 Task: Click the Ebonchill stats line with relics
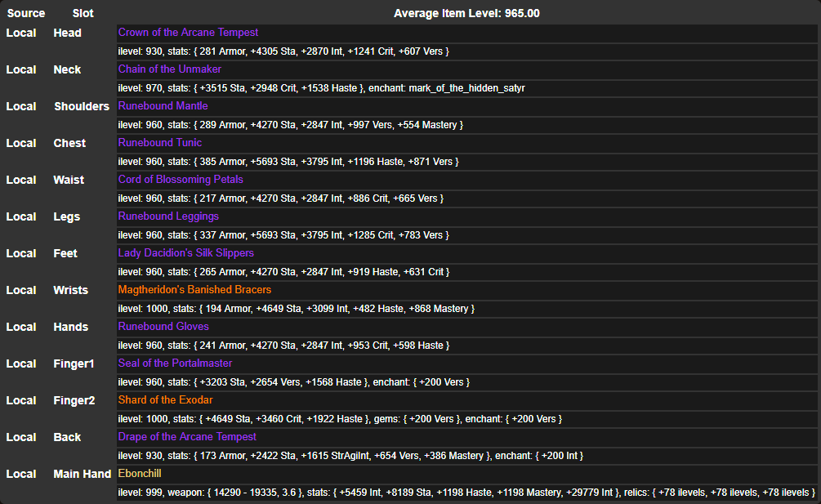[x=467, y=493]
